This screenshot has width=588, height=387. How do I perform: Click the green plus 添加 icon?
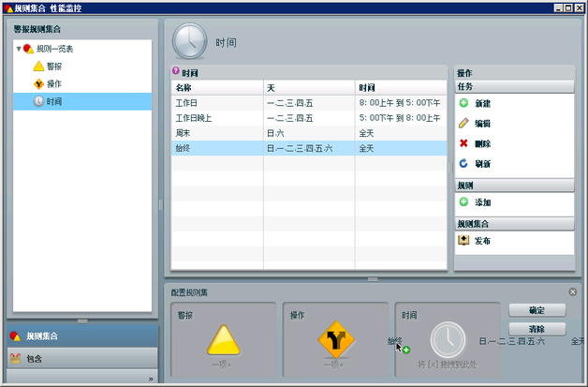pos(463,202)
